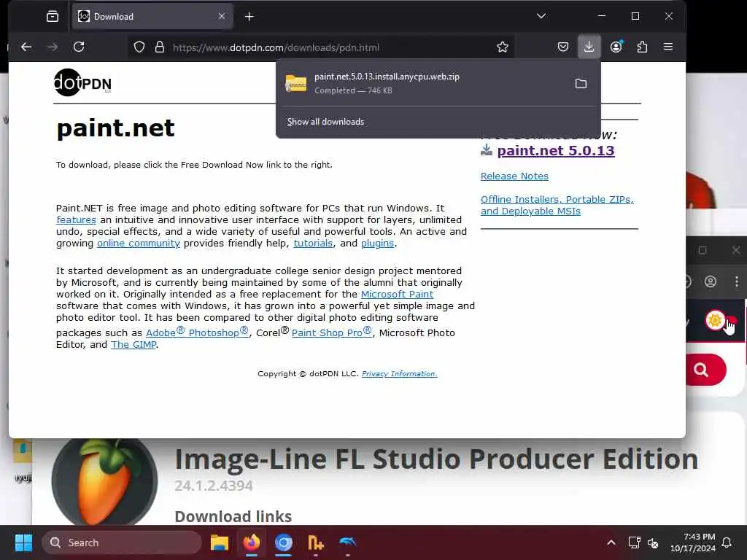This screenshot has height=560, width=747.
Task: Click the dotPDN logo
Action: 82,82
